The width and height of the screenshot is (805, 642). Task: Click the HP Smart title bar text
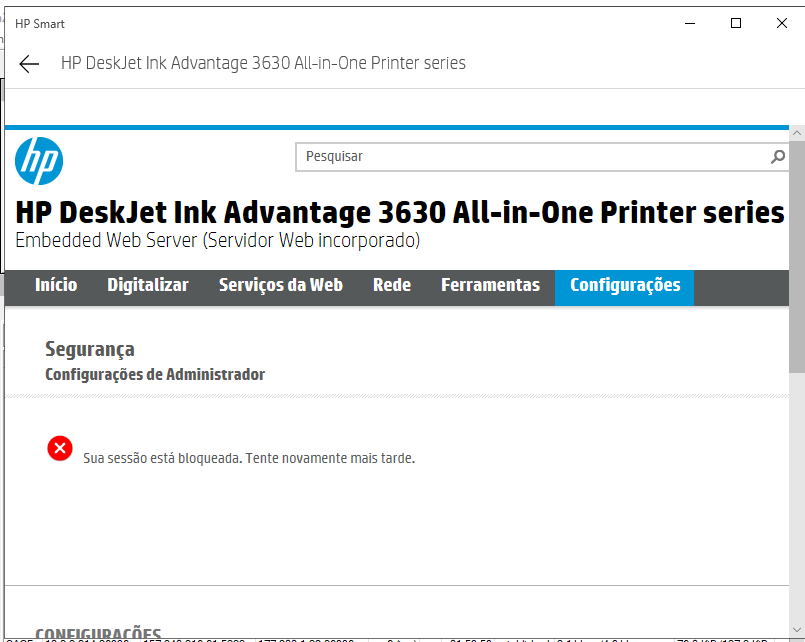point(40,23)
